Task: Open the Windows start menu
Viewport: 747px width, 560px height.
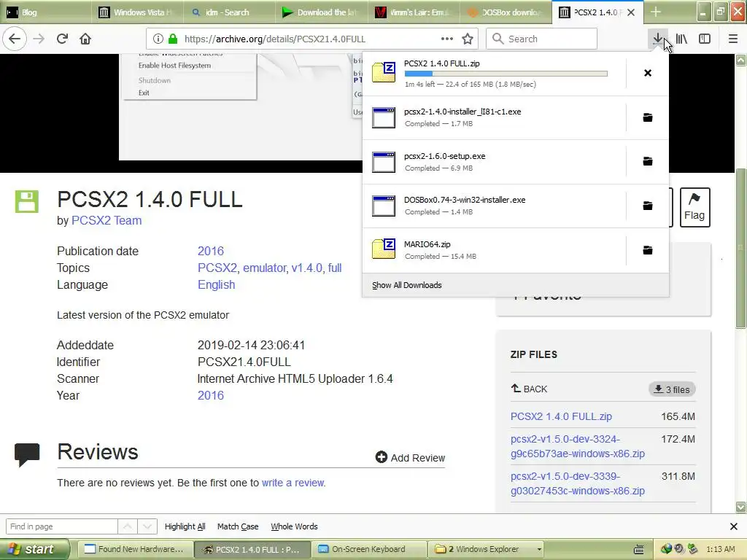Action: (x=34, y=549)
